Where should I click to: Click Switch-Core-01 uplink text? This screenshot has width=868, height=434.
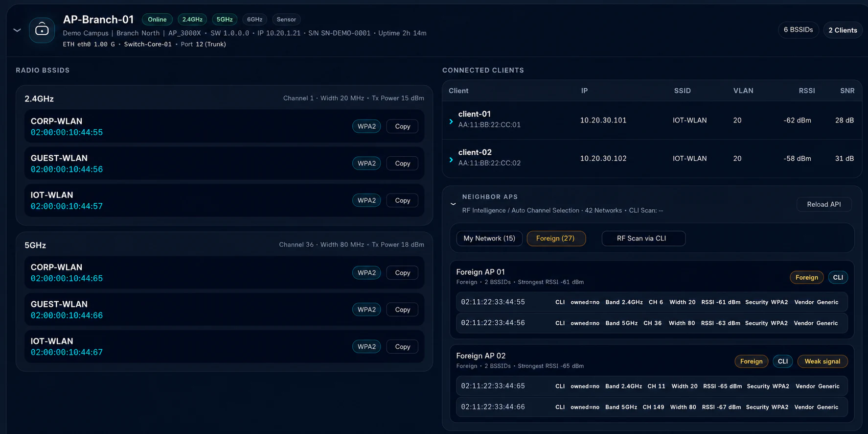pyautogui.click(x=148, y=44)
